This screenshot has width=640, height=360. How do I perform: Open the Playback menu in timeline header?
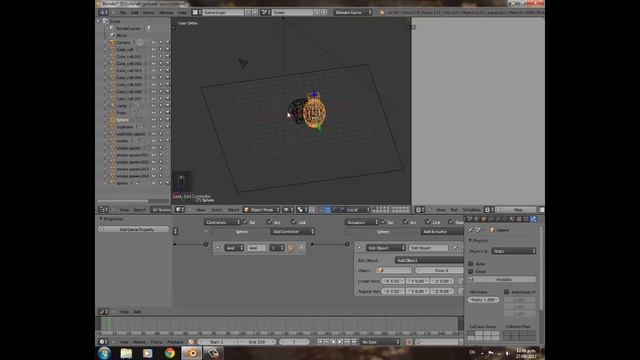point(175,342)
